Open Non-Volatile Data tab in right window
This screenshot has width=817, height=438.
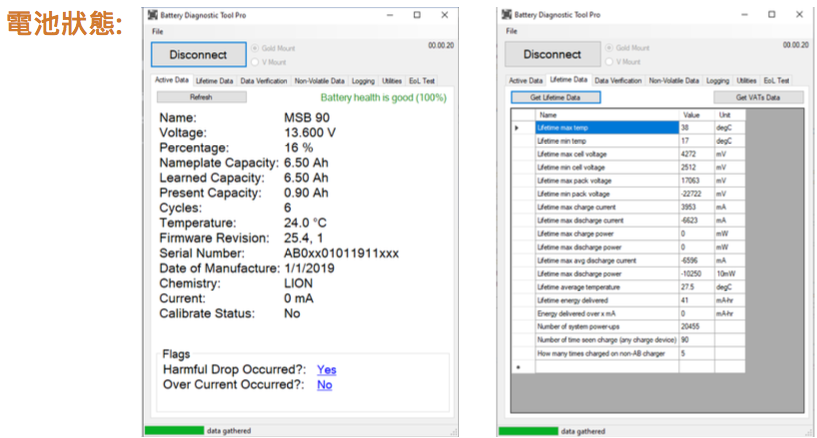click(674, 81)
